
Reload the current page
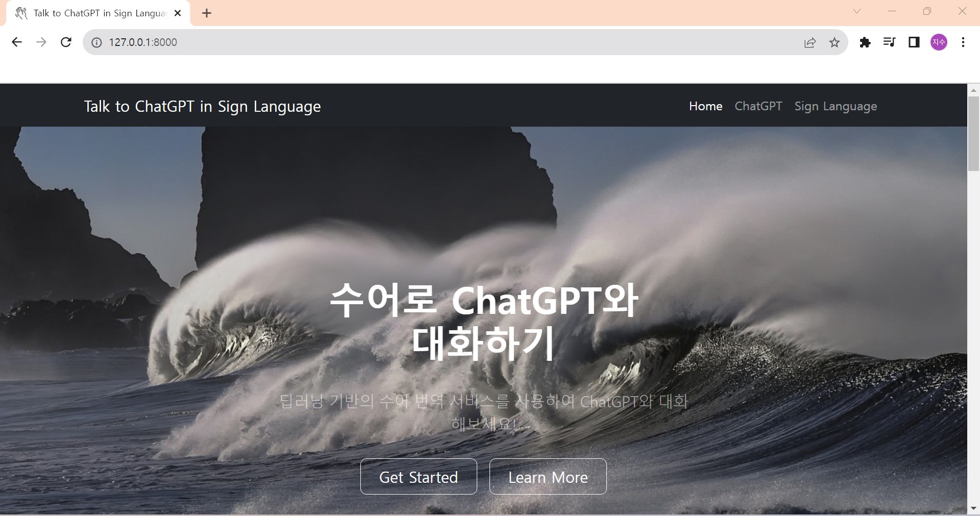[x=66, y=42]
